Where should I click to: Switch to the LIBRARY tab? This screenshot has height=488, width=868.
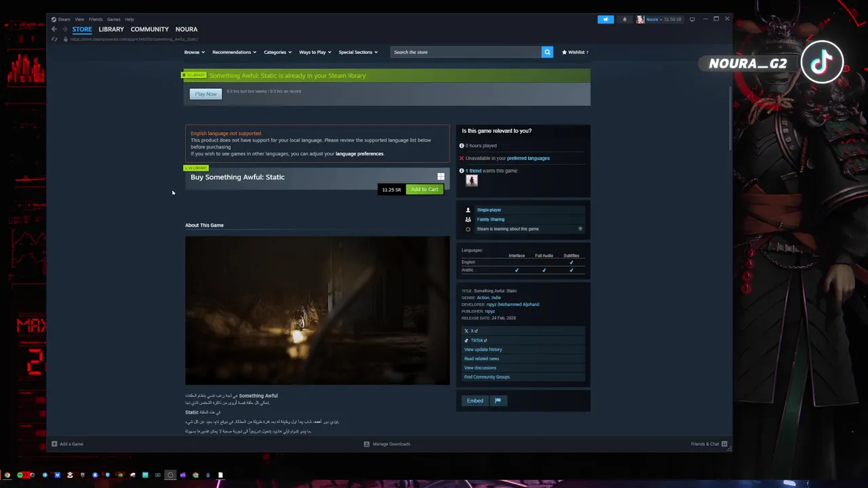click(111, 29)
